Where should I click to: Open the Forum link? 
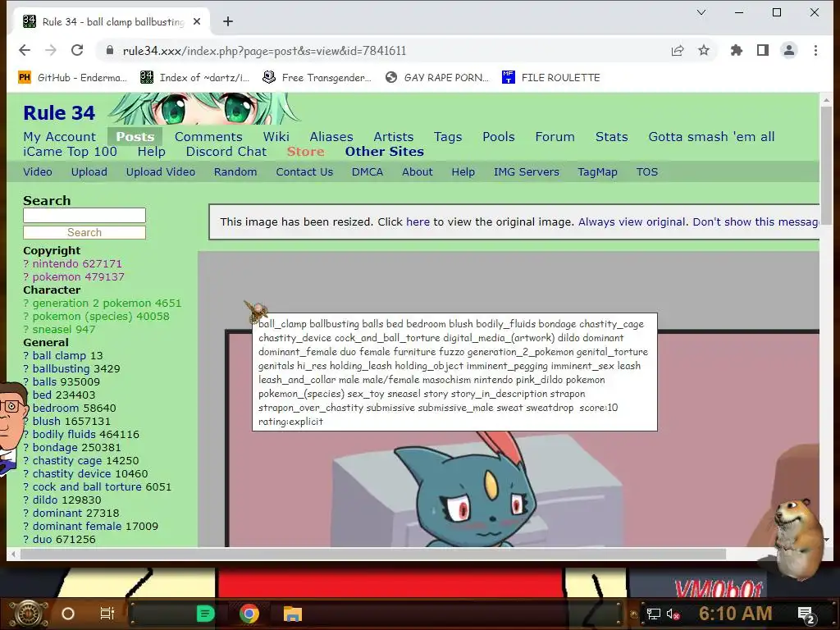tap(555, 137)
